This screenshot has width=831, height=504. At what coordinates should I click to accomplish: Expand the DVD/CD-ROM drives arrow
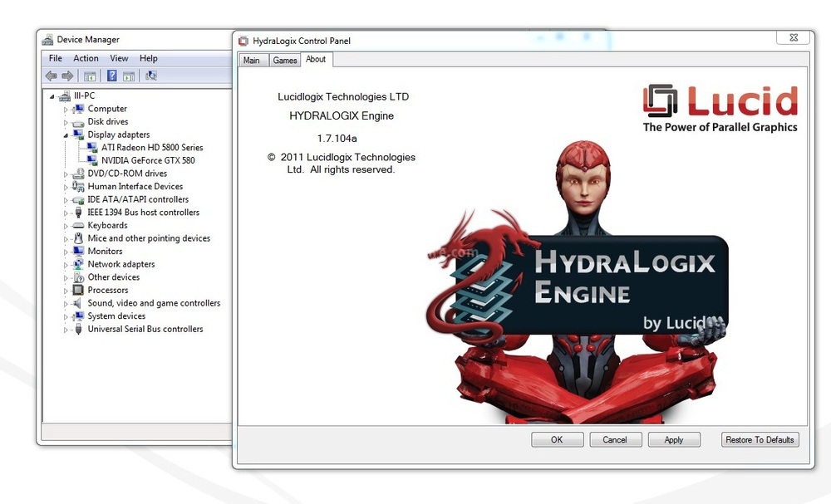click(x=66, y=174)
